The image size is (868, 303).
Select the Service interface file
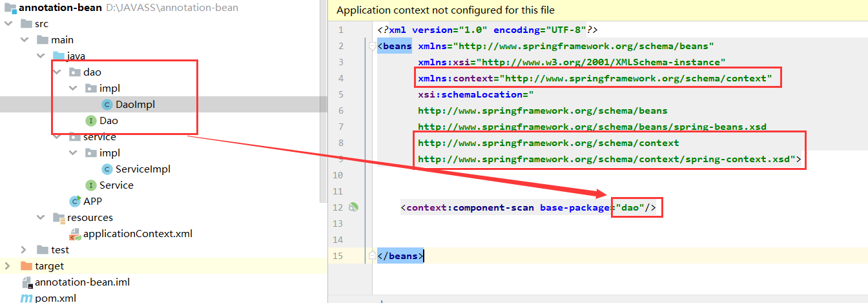coord(117,185)
